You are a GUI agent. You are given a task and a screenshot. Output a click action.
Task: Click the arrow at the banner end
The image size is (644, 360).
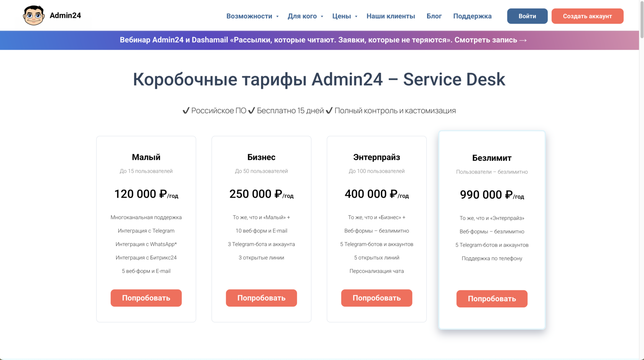click(x=523, y=40)
